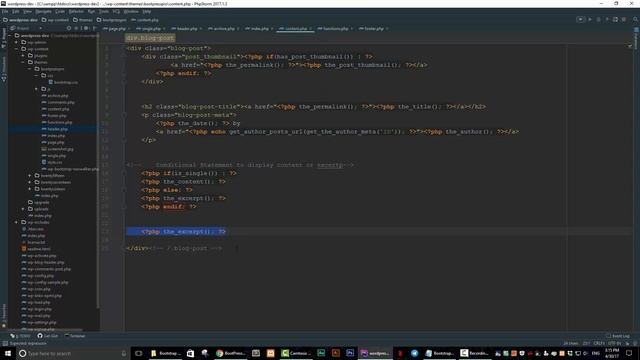Screen dimensions: 640x360
Task: Open run configuration dropdown in toolbar
Action: tap(580, 20)
